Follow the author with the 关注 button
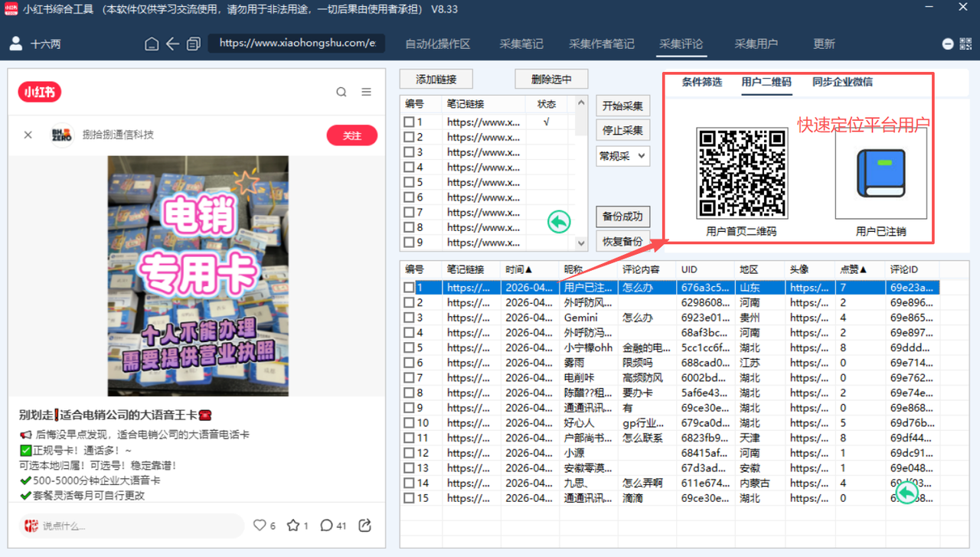The height and width of the screenshot is (557, 980). point(352,135)
